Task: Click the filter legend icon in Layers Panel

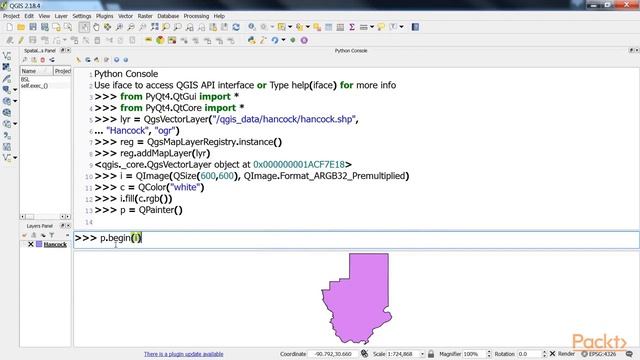Action: coord(52,235)
